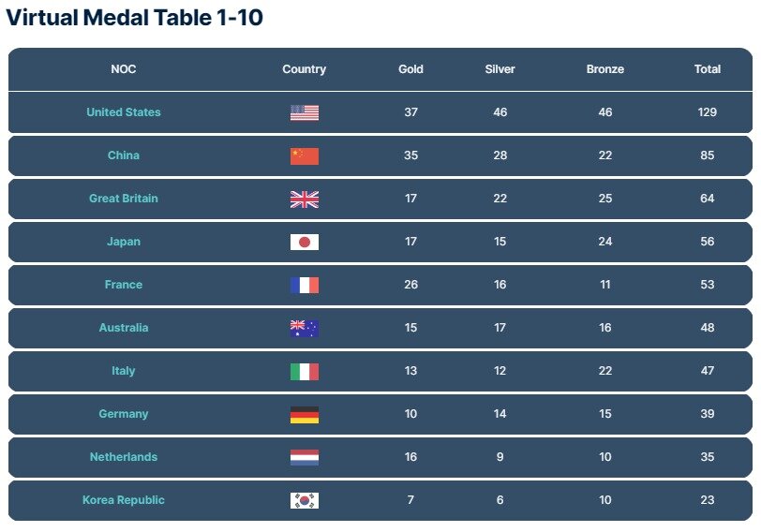Click the Gold column header

tap(410, 69)
